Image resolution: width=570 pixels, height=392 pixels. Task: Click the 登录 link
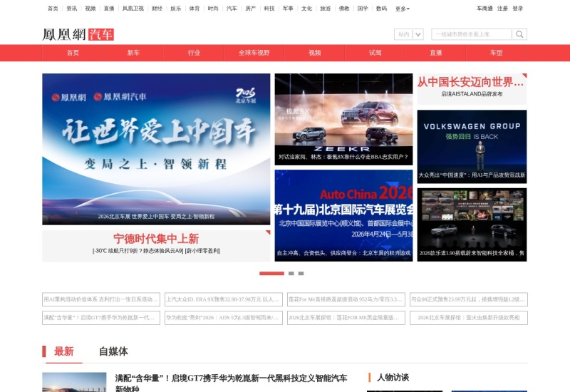pos(518,9)
